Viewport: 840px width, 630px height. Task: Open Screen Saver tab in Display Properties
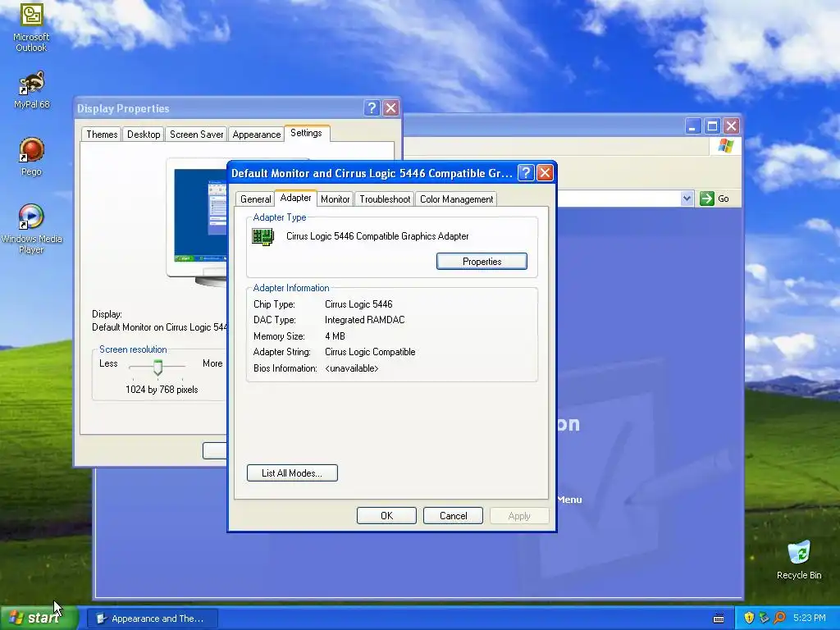(197, 135)
